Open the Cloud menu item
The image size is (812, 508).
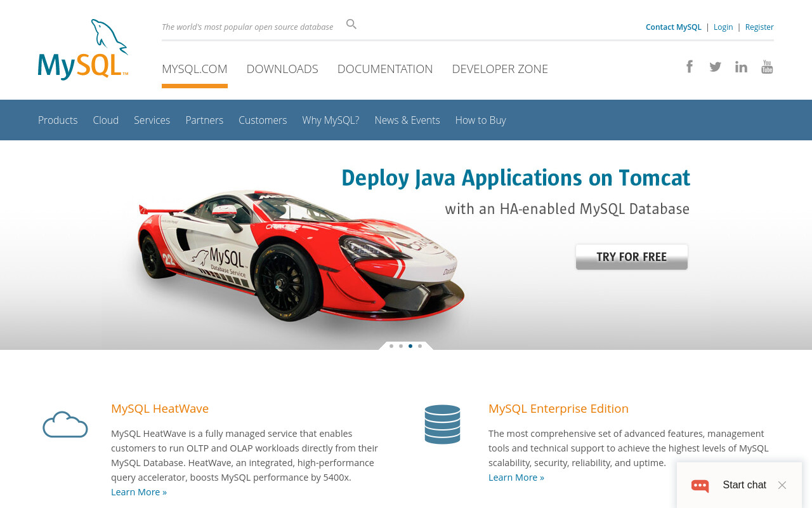click(x=106, y=120)
